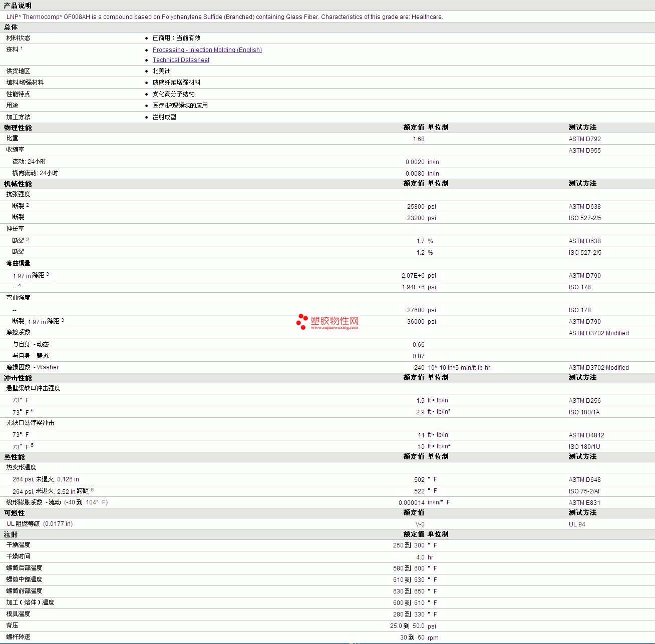Click the 摩擦系数 row label
The image size is (655, 644).
click(x=18, y=332)
